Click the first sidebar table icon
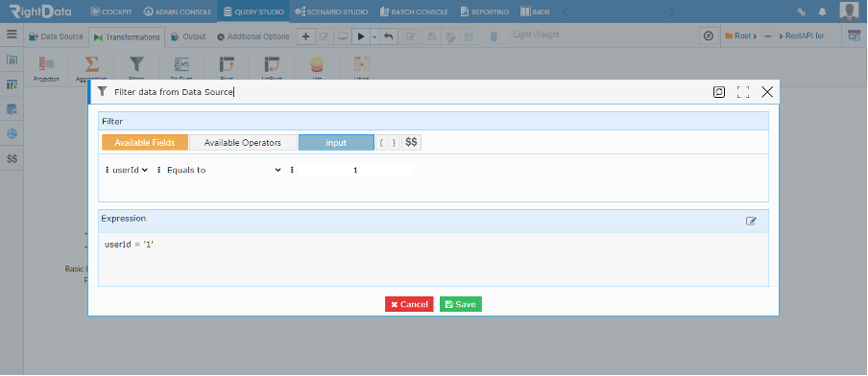 (12, 59)
